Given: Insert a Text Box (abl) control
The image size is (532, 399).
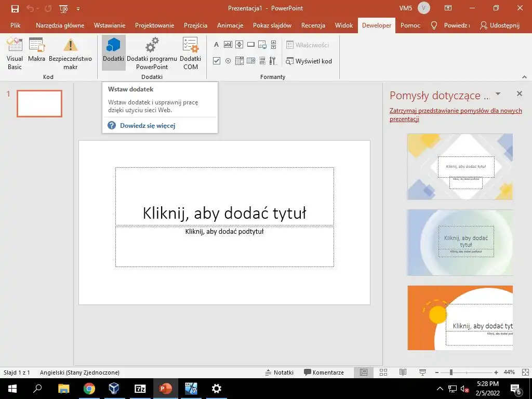Looking at the screenshot, I should point(228,45).
